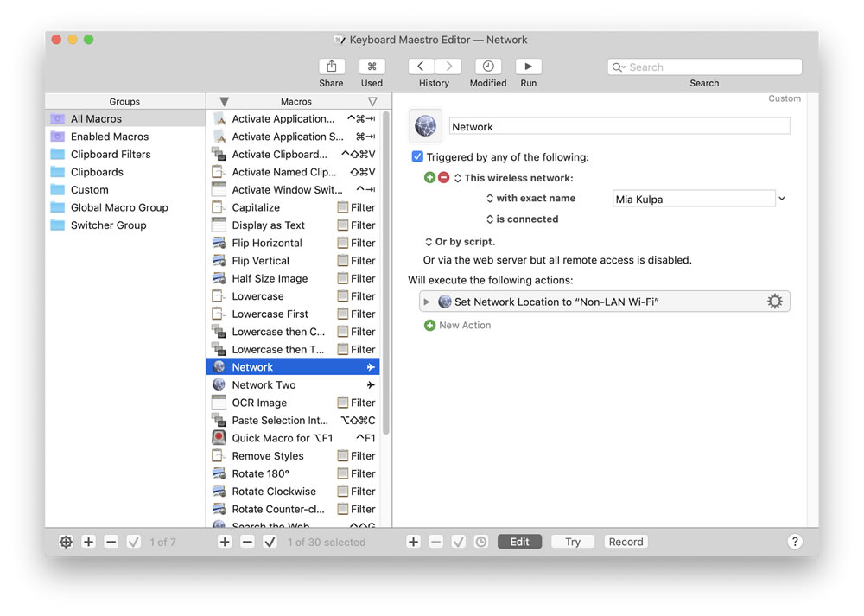Select the Network Two macro
Image resolution: width=864 pixels, height=616 pixels.
293,384
